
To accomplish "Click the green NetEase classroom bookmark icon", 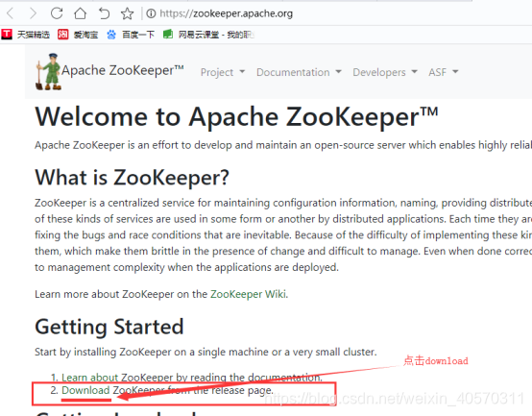I will [168, 35].
